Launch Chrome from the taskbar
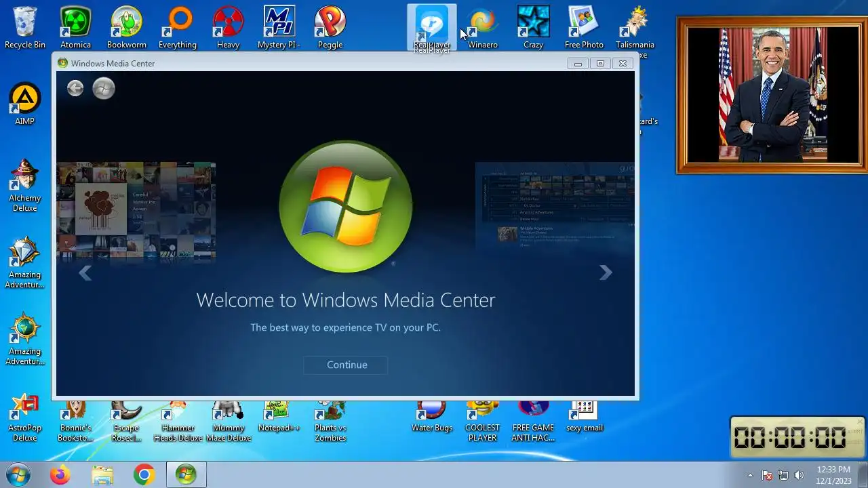 pyautogui.click(x=144, y=475)
